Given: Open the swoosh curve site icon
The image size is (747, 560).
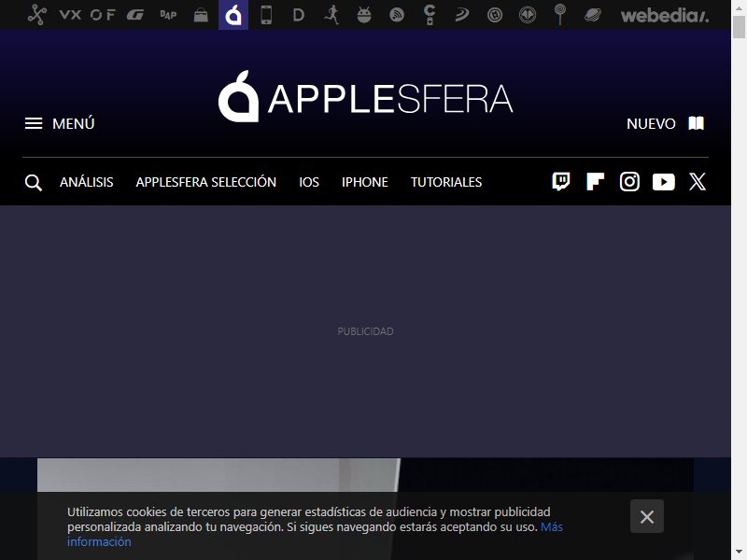Looking at the screenshot, I should tap(462, 15).
